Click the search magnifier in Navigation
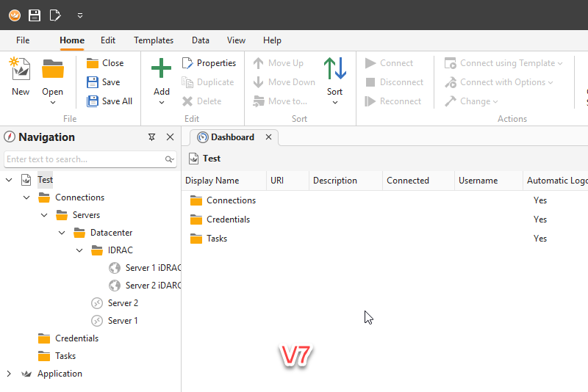The height and width of the screenshot is (392, 588). pyautogui.click(x=169, y=159)
